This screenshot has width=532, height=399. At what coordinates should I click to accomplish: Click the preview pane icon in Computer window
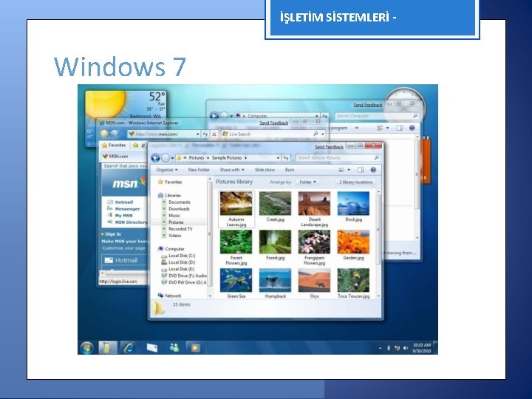399,128
